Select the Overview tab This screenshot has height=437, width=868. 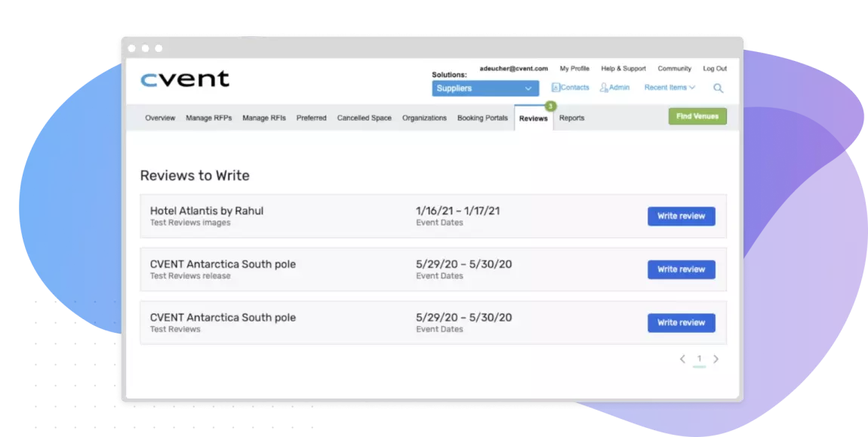(160, 118)
